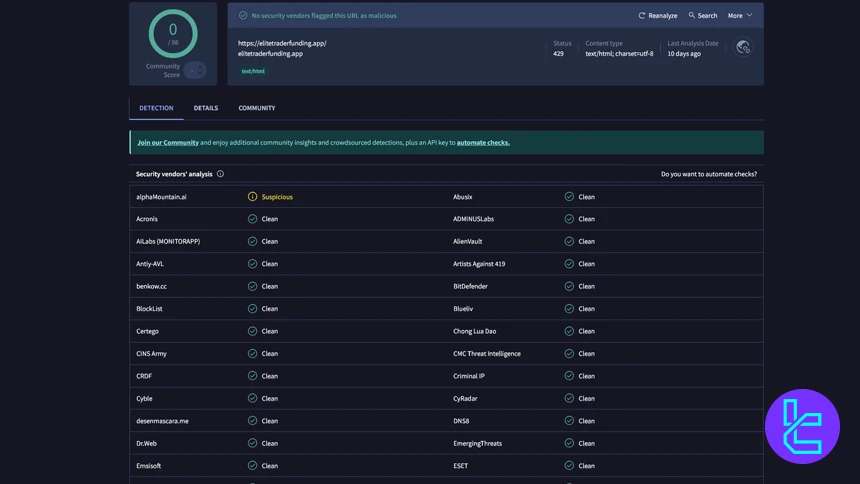Click the clean check icon for benkow.cc

pos(252,286)
